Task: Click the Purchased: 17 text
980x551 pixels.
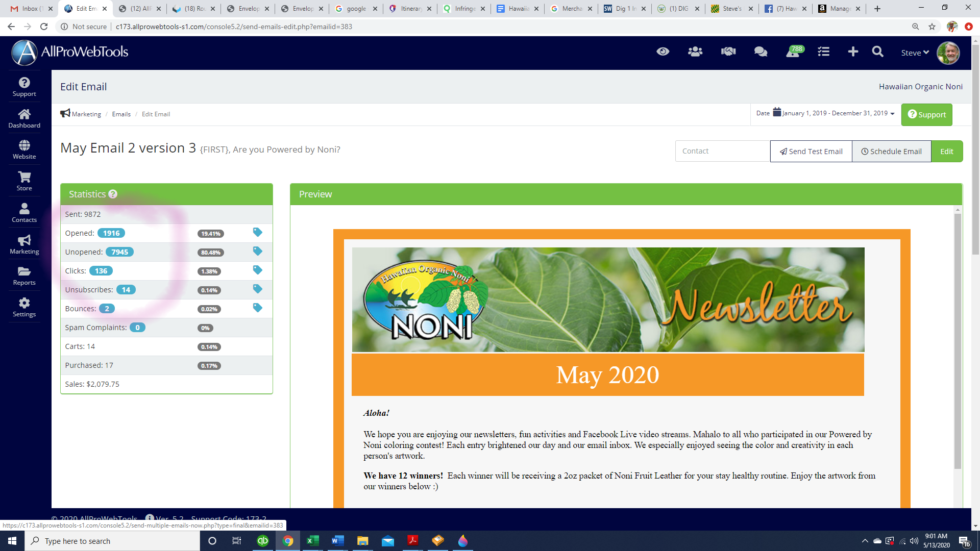Action: pos(89,365)
